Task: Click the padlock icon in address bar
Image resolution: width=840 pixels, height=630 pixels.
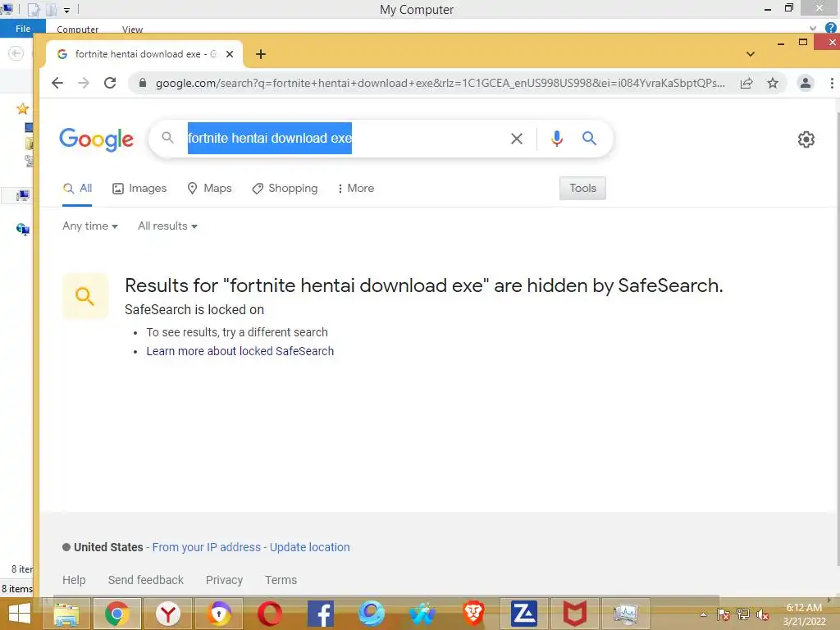Action: (142, 83)
